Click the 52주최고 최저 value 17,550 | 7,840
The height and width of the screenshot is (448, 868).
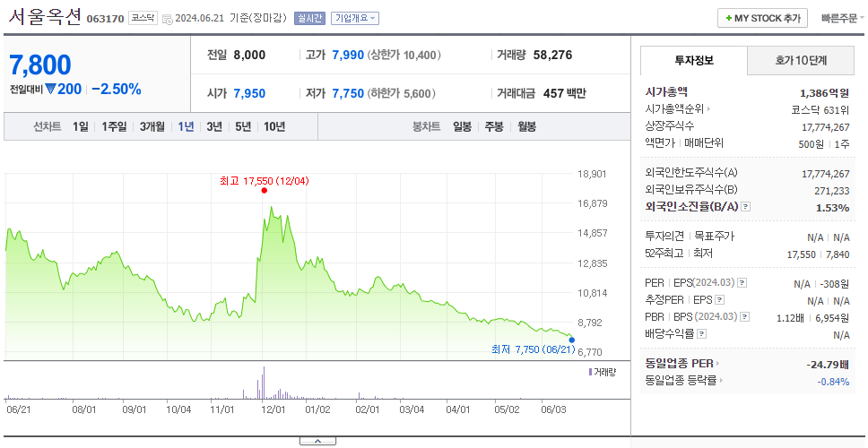point(818,254)
